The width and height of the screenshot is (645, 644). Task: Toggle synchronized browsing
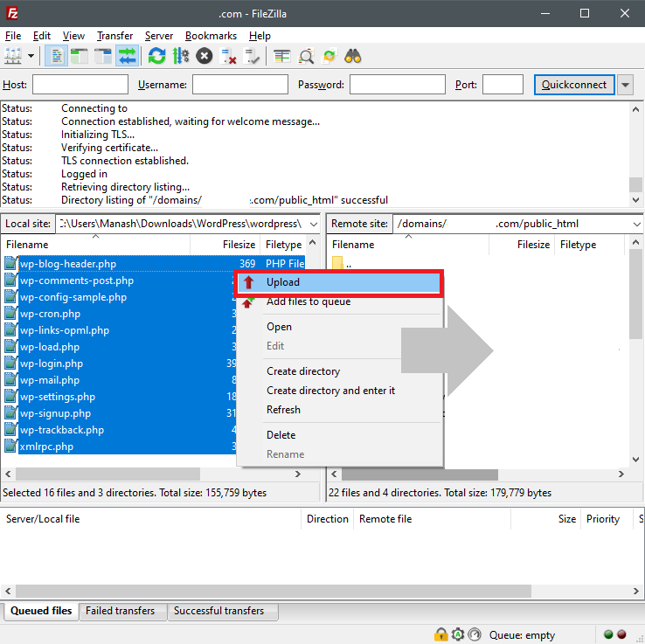point(329,56)
